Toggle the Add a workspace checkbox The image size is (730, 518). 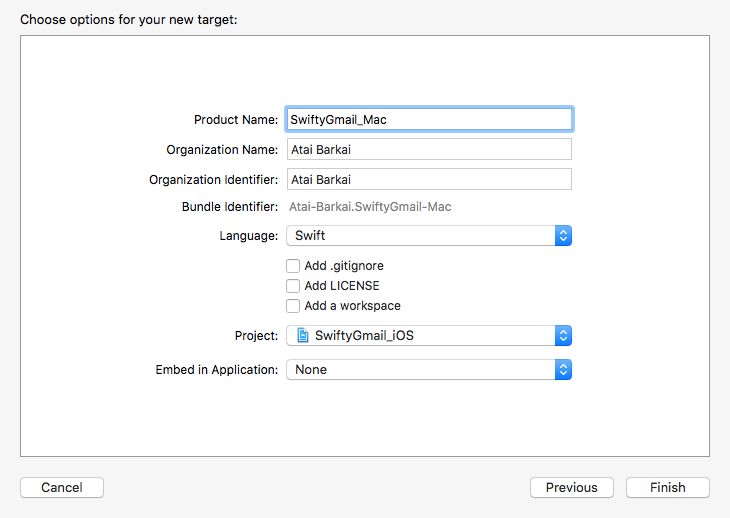click(x=293, y=306)
